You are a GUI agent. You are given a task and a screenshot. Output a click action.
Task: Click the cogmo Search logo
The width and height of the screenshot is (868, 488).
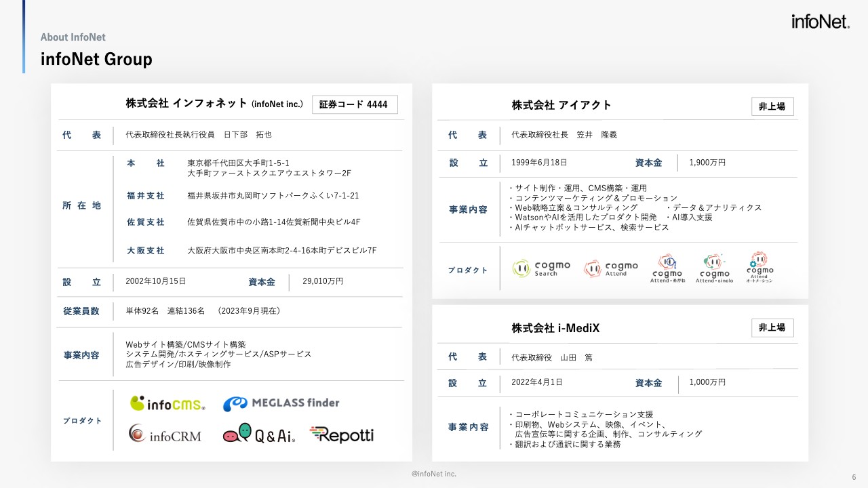541,268
